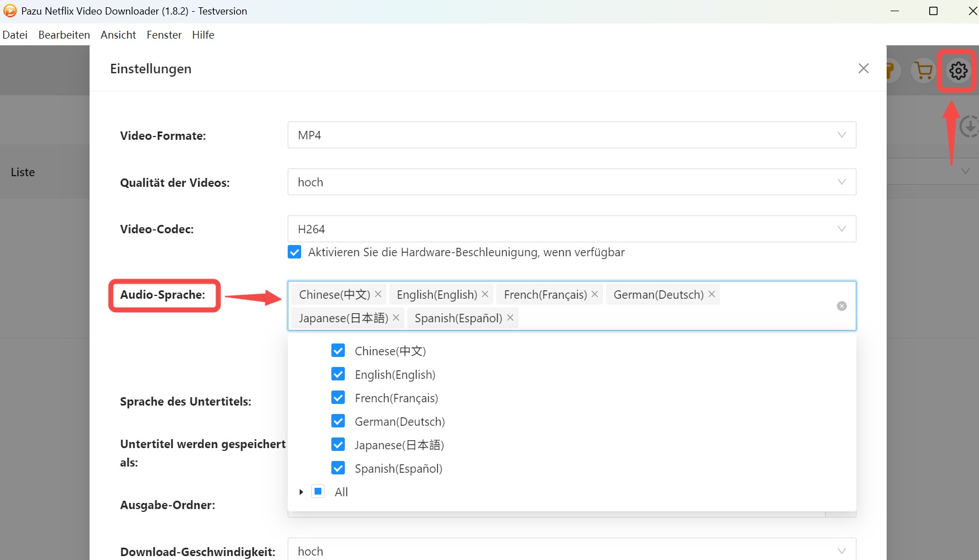Image resolution: width=979 pixels, height=560 pixels.
Task: Toggle the All languages checkbox
Action: (318, 492)
